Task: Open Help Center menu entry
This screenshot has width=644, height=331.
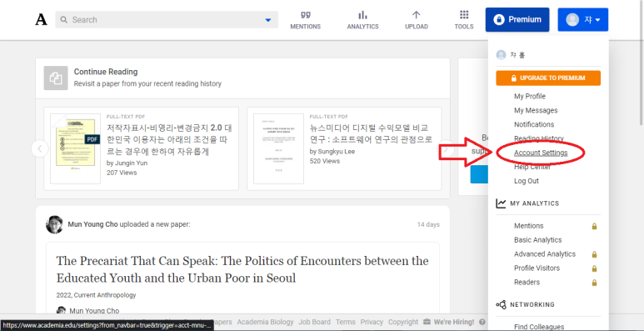Action: pos(532,167)
